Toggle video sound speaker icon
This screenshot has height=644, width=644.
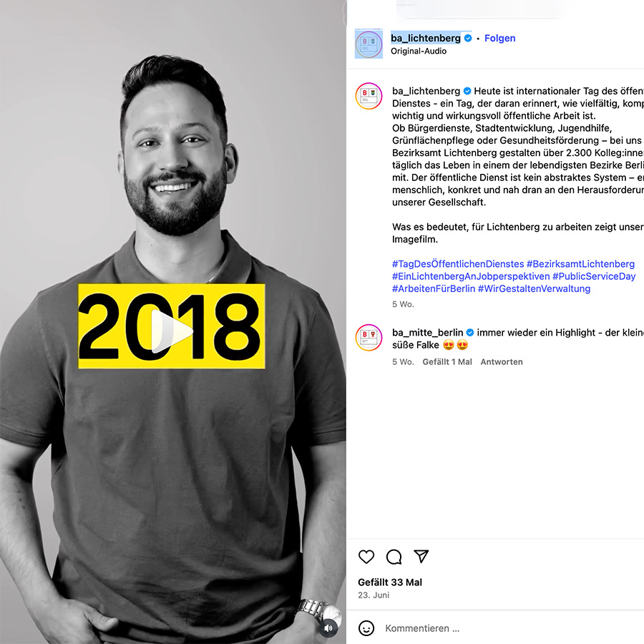(x=328, y=628)
